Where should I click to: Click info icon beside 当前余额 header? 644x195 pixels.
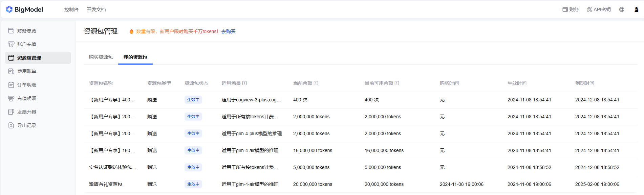[316, 83]
